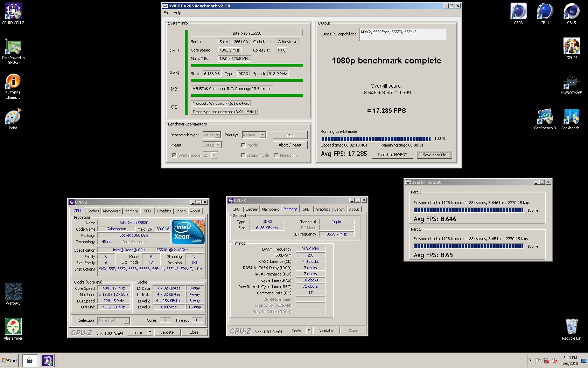Open the Aleslammer desktop icon

[13, 329]
